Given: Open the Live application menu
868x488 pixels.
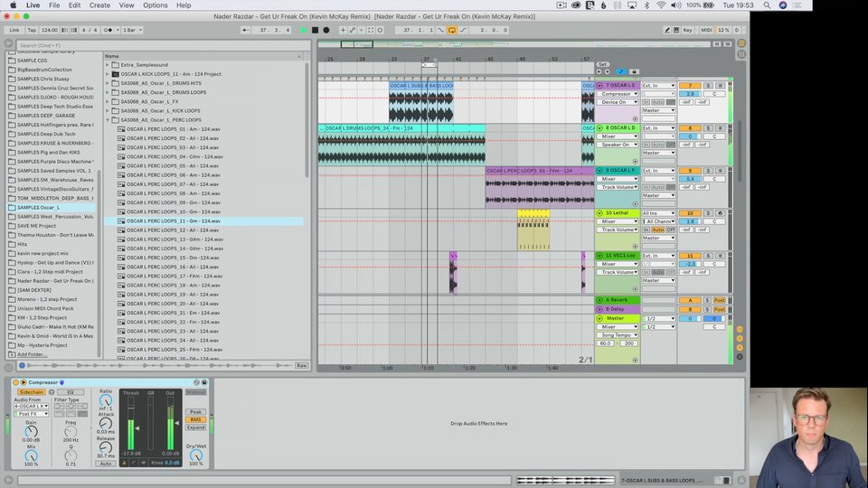Looking at the screenshot, I should tap(33, 5).
